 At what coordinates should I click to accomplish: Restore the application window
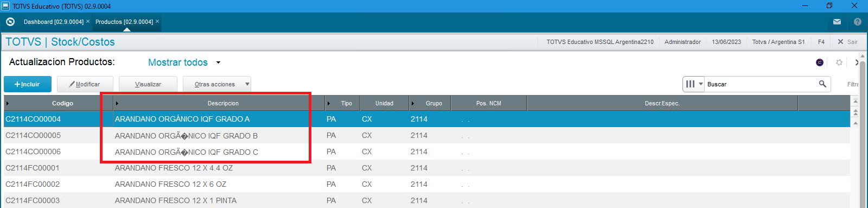(x=829, y=6)
